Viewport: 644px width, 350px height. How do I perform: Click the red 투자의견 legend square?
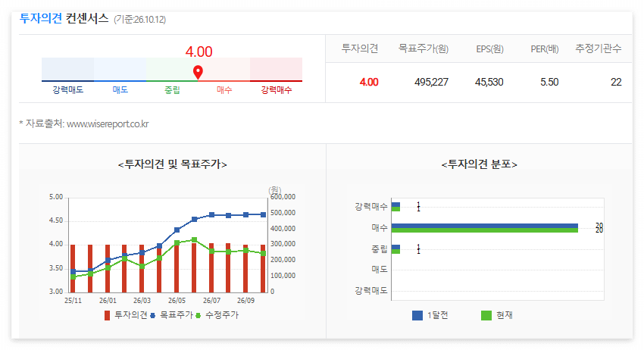pos(107,315)
